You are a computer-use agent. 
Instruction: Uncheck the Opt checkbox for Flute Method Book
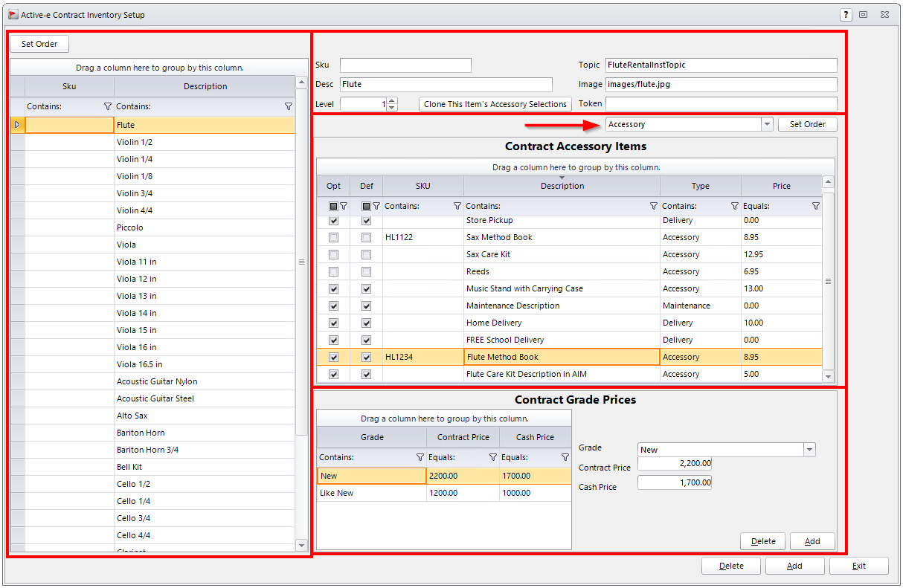click(x=333, y=357)
